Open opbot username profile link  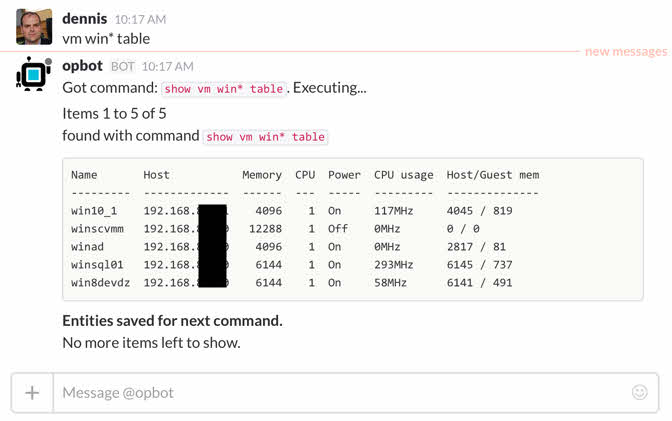[x=83, y=66]
